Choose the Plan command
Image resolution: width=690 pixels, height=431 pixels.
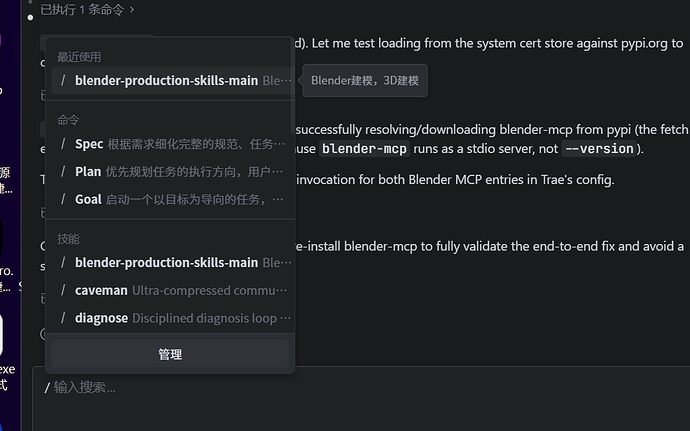pos(172,172)
